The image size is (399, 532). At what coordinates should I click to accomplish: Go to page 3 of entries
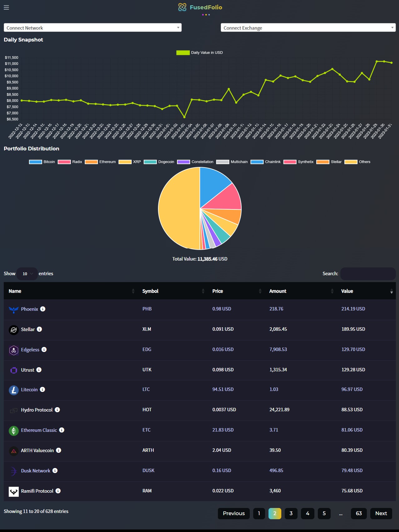click(291, 513)
